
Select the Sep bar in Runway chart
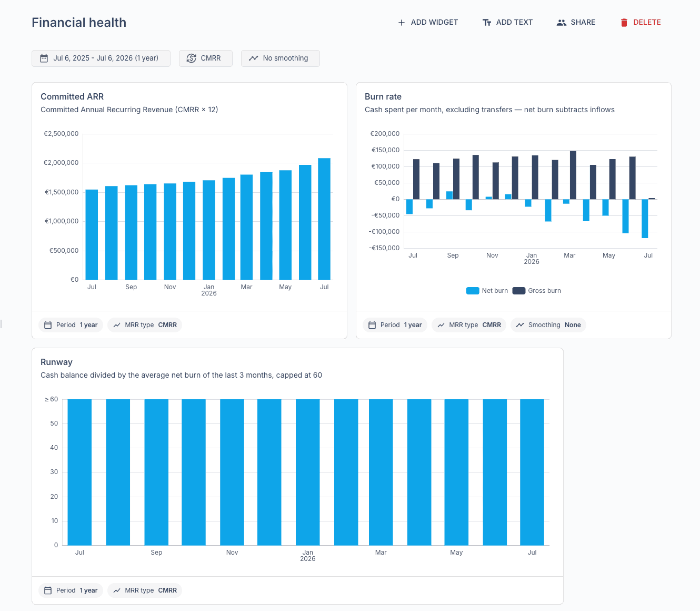point(156,472)
